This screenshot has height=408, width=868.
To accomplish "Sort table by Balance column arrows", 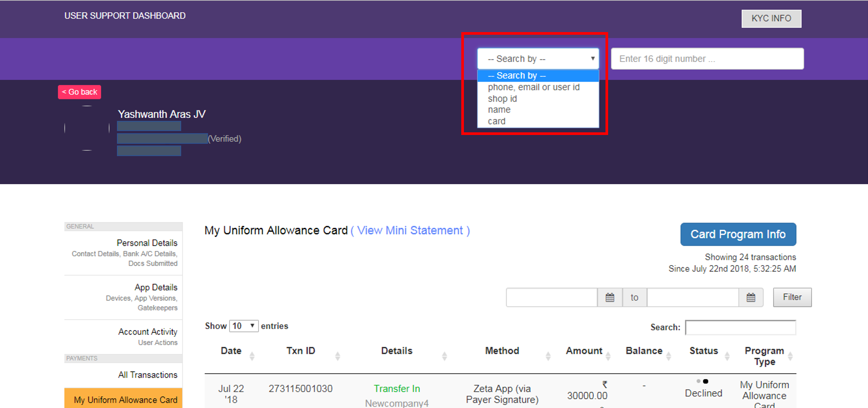I will tap(668, 356).
